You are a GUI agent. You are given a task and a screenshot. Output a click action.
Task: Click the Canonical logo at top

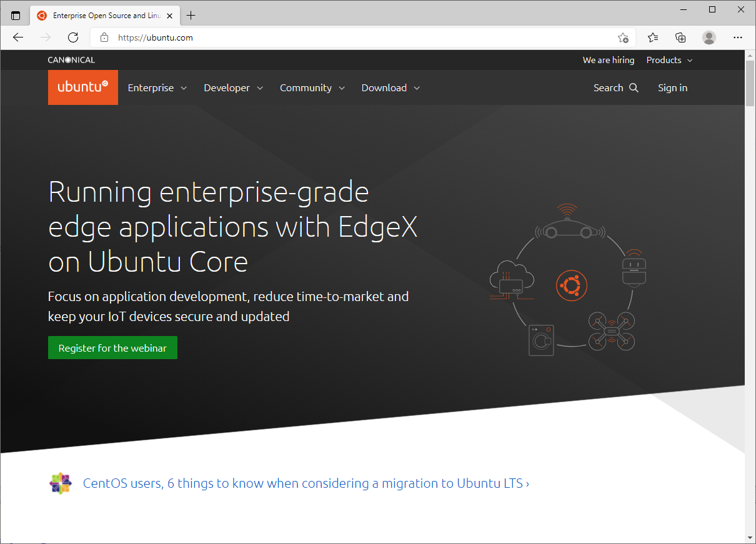click(71, 60)
